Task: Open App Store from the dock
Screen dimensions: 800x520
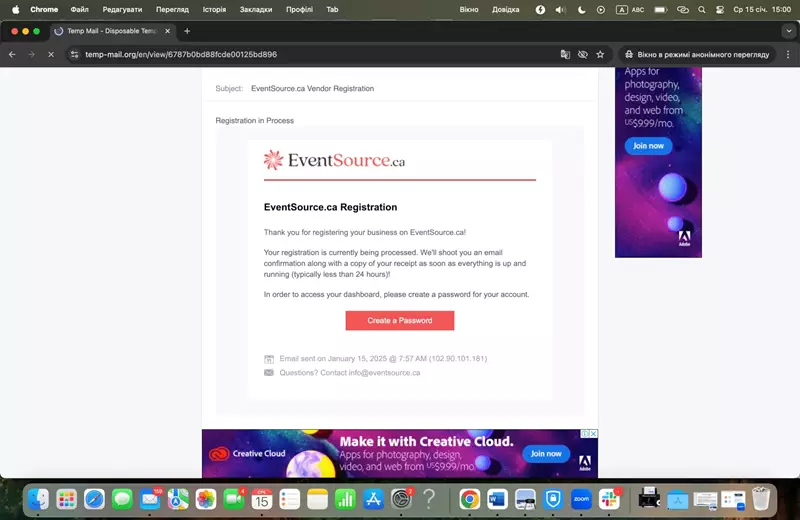Action: click(x=373, y=499)
